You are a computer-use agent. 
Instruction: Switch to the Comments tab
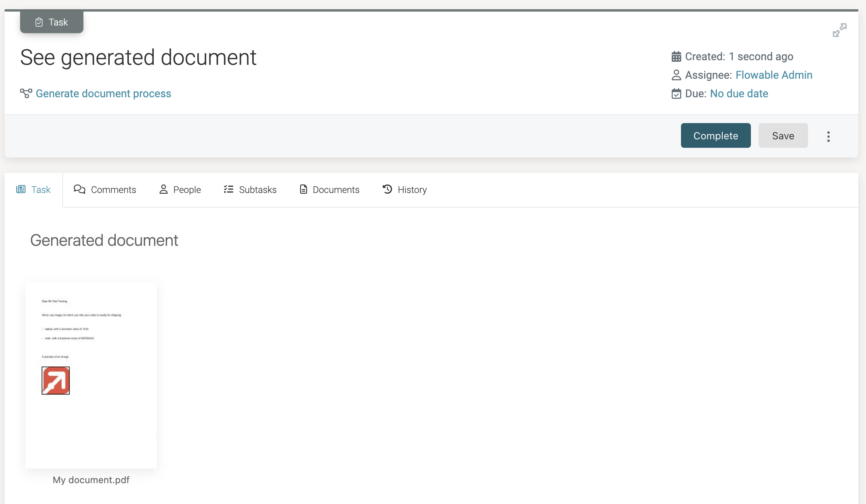[113, 189]
